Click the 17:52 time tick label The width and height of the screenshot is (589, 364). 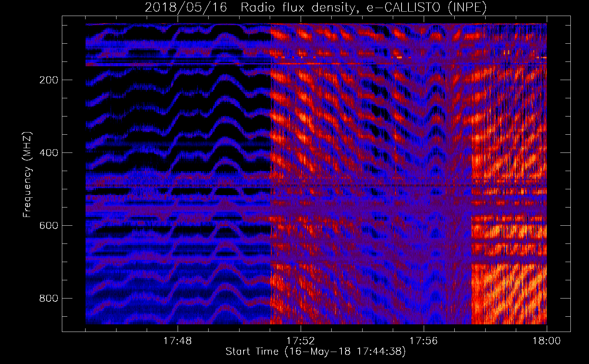coord(301,341)
